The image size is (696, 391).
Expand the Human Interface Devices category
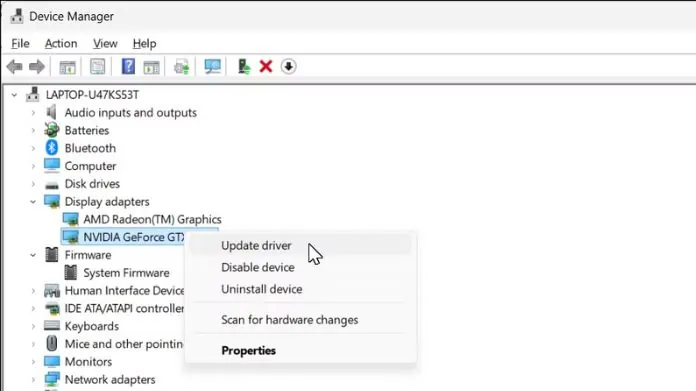(33, 291)
